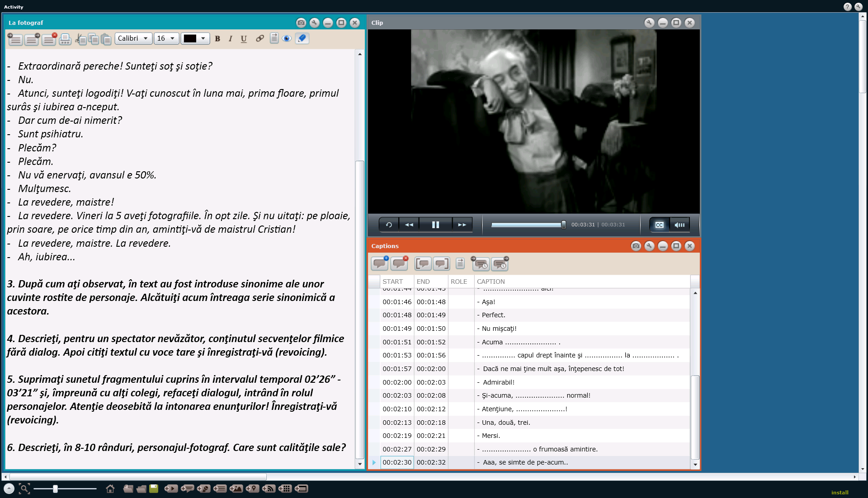
Task: Add a new caption with plus bubble
Action: 379,263
